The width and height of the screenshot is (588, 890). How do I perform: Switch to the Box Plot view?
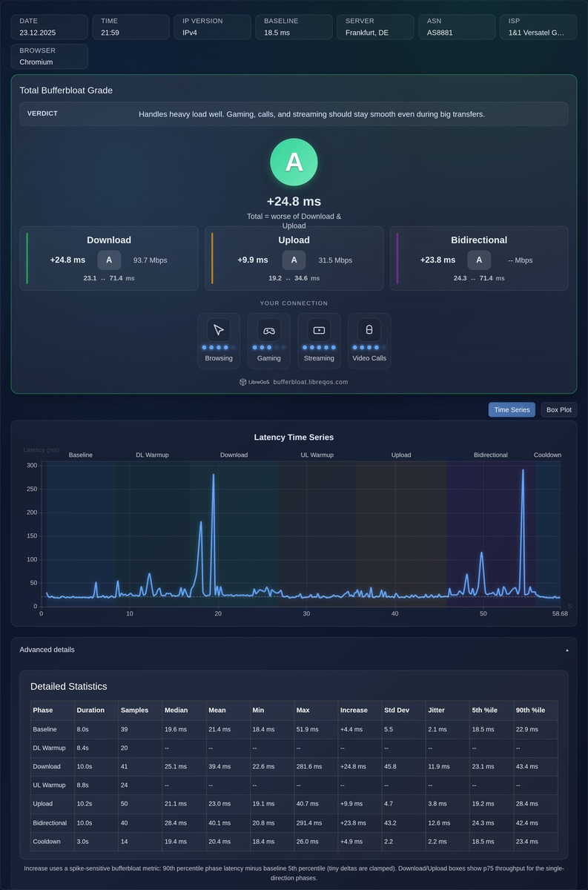tap(558, 409)
